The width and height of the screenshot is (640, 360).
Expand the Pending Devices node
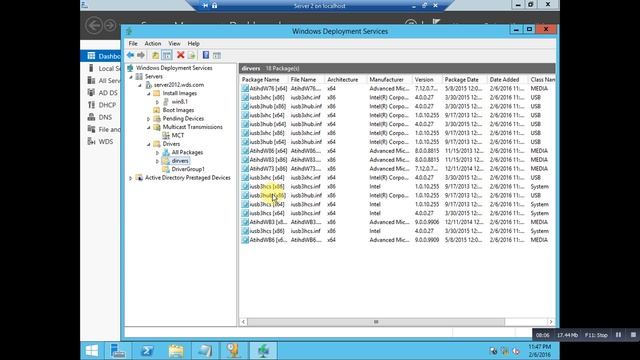click(149, 119)
